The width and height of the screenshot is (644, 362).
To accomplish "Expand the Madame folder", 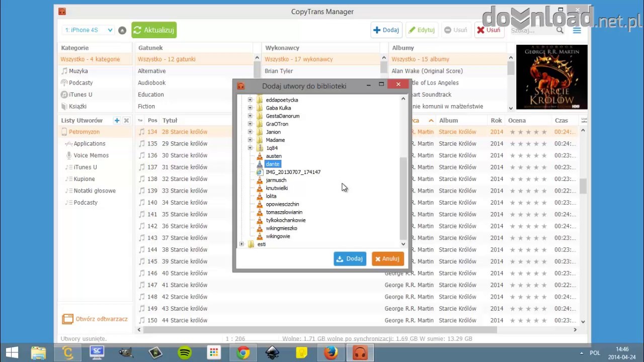I will click(250, 140).
